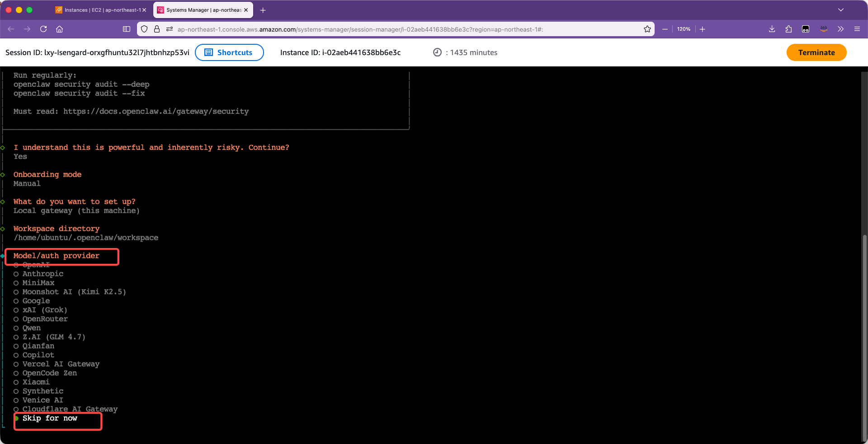Viewport: 868px width, 444px height.
Task: Bookmark this page with the star icon
Action: click(647, 29)
